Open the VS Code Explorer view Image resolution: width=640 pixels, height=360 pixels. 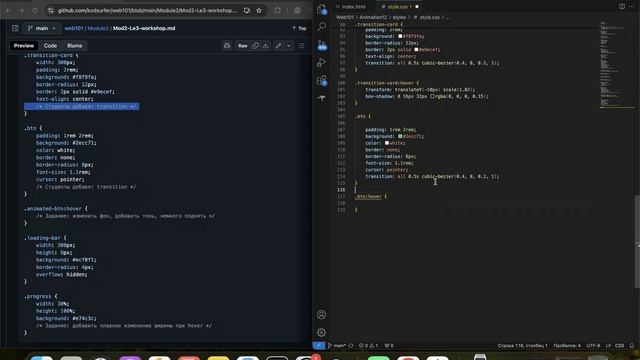[x=322, y=9]
